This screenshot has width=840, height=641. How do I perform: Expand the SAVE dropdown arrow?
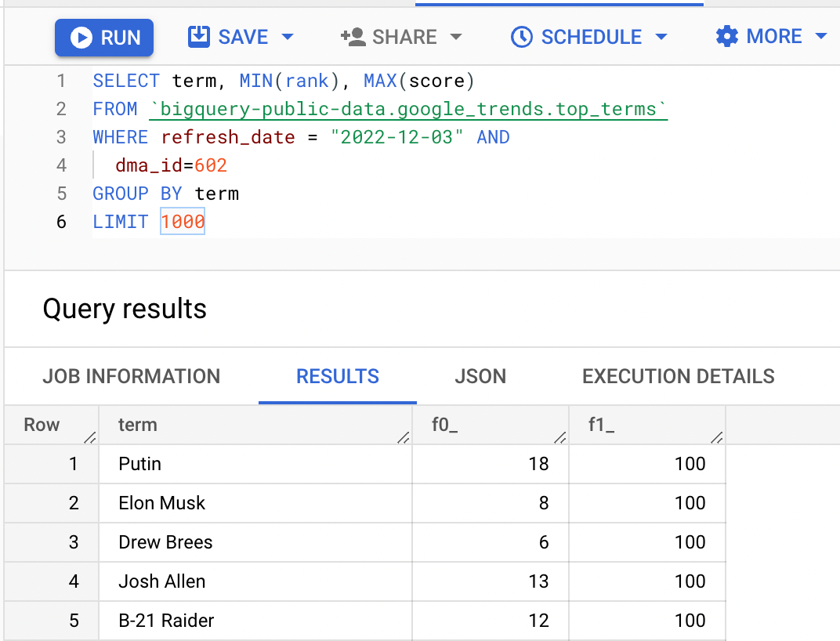point(288,37)
